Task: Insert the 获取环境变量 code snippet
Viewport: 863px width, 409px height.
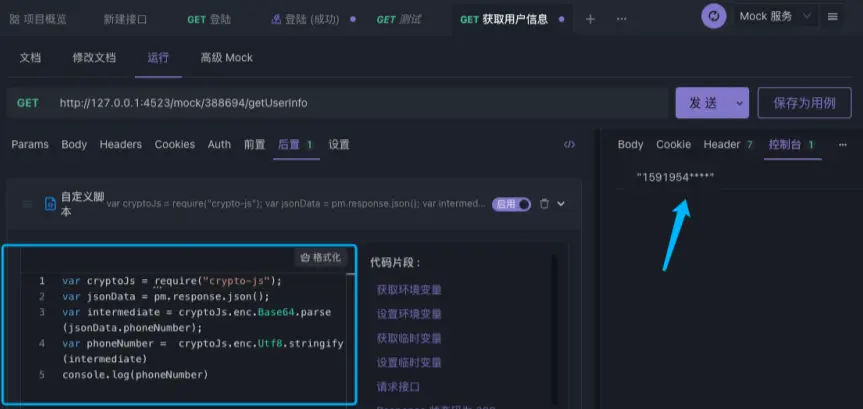Action: tap(409, 290)
